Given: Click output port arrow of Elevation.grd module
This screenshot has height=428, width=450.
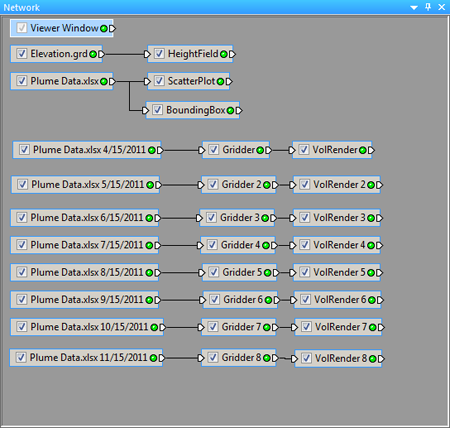Looking at the screenshot, I should [x=101, y=54].
